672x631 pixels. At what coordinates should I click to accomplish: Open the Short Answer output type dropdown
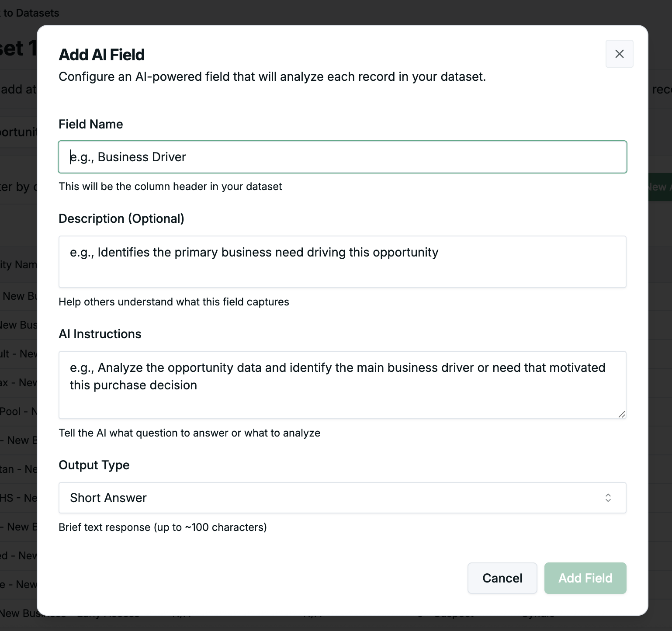343,498
